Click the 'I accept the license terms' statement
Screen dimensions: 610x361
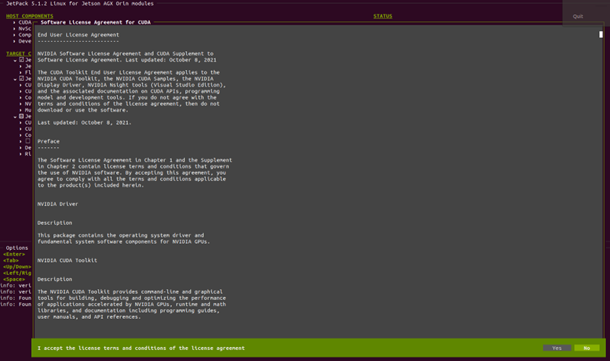(141, 348)
